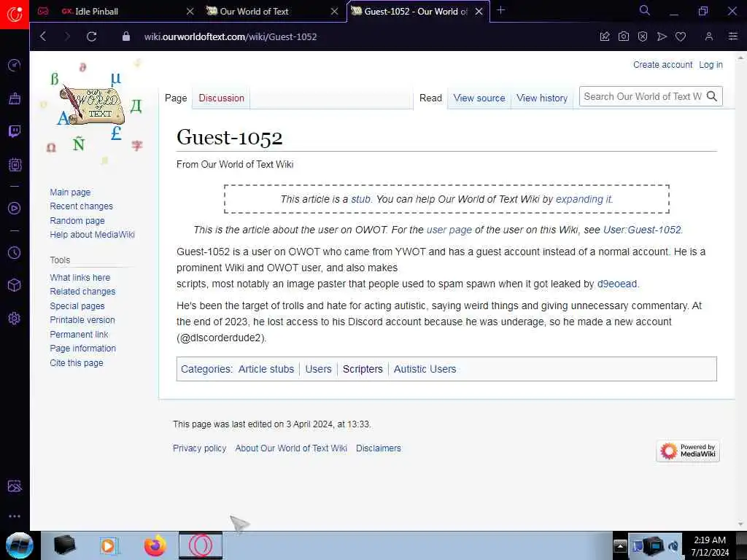The image size is (747, 560).
Task: Open the Autistic Users category
Action: tap(425, 369)
